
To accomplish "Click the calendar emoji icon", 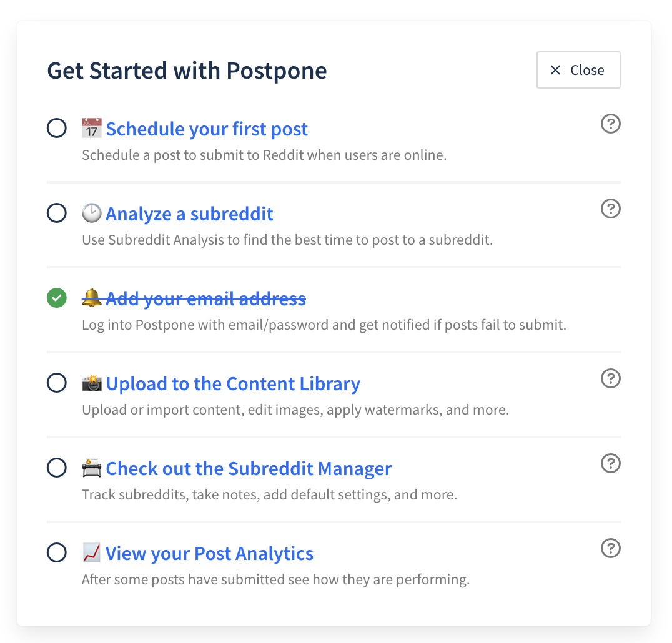I will 92,128.
